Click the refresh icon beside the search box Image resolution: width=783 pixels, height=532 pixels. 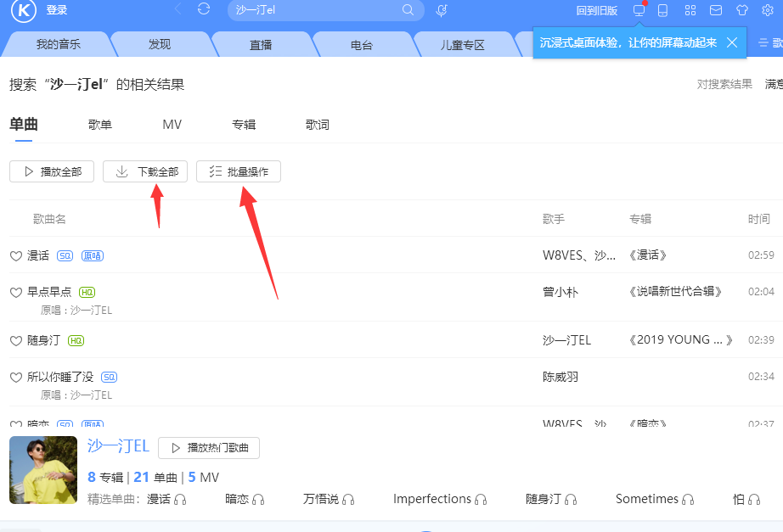tap(204, 9)
